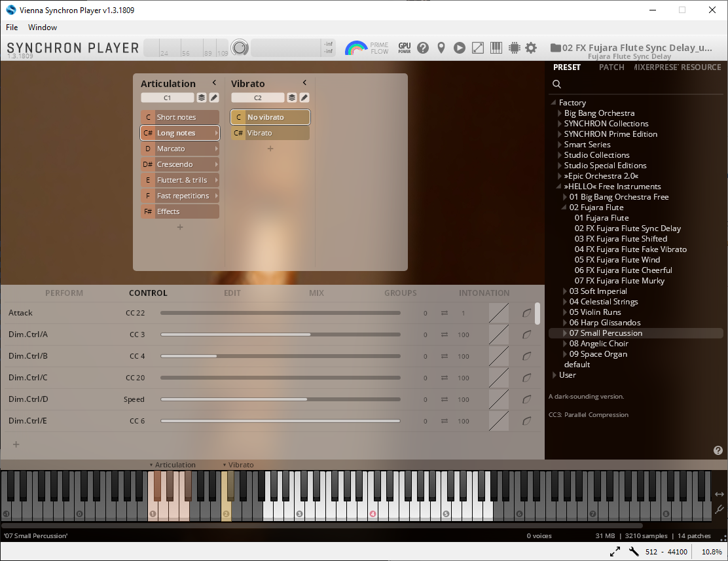The width and height of the screenshot is (728, 561).
Task: Click the Articulation pencil edit icon
Action: pos(214,98)
